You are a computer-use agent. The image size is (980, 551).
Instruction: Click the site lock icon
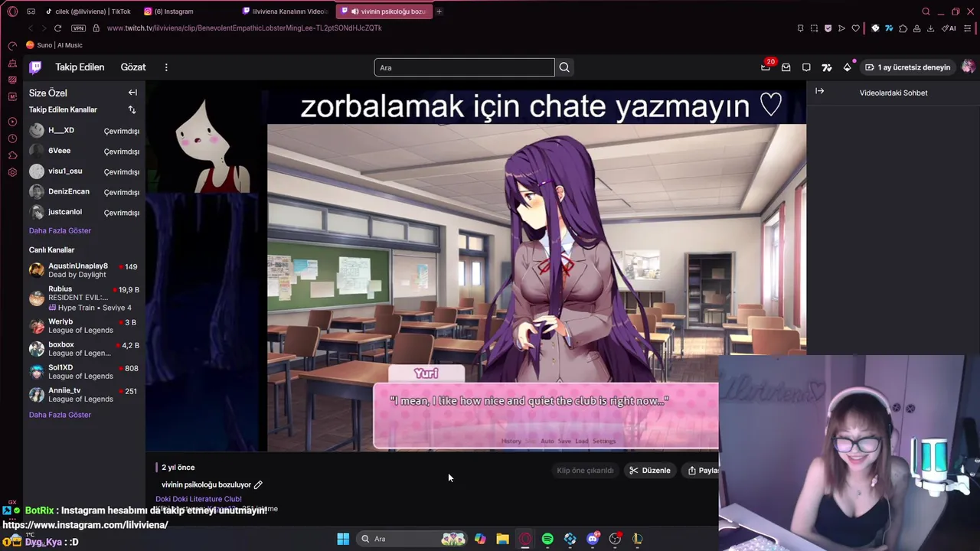tap(96, 28)
